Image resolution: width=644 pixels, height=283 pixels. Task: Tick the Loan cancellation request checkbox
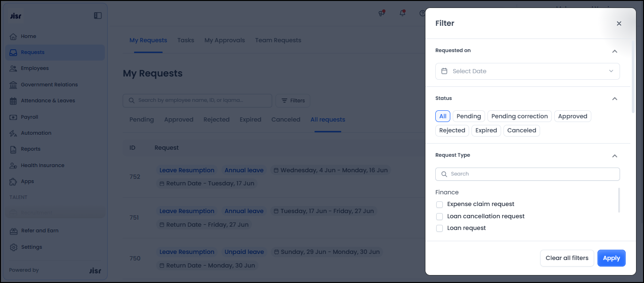pyautogui.click(x=440, y=217)
